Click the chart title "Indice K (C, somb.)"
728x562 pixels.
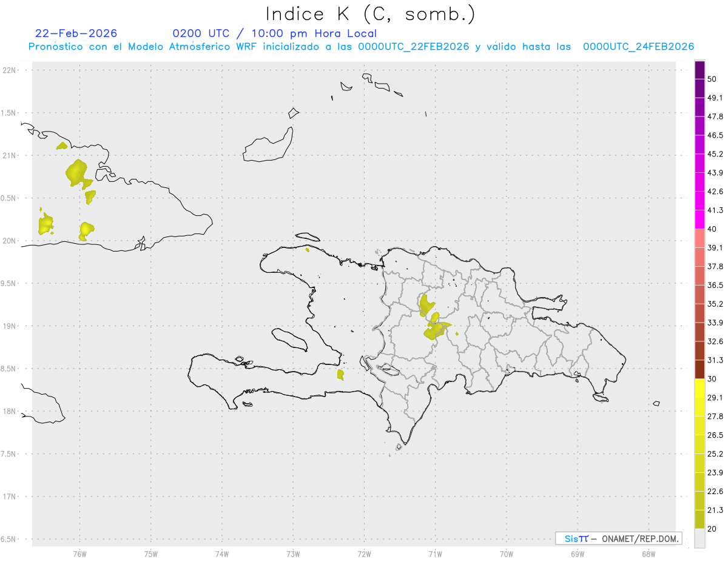[371, 14]
